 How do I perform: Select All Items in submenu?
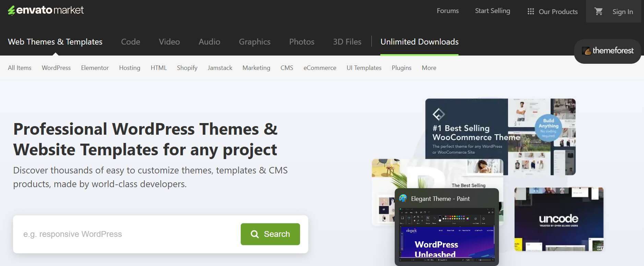click(20, 68)
